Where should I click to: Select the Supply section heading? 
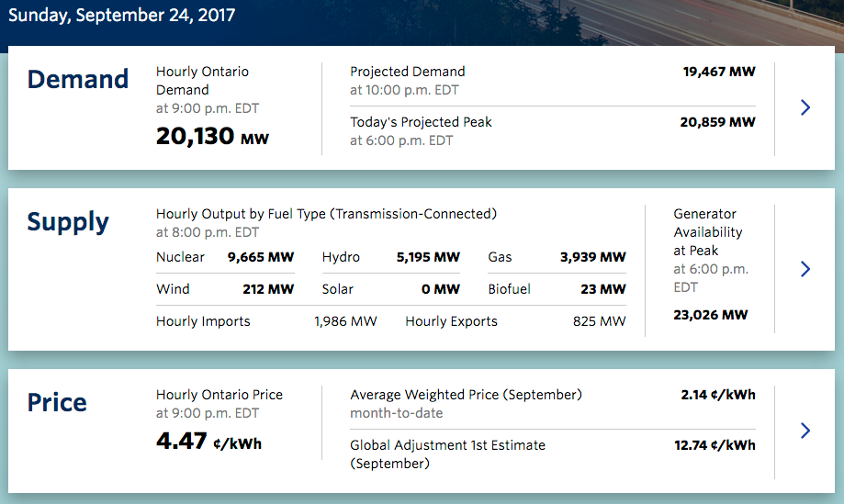pyautogui.click(x=68, y=222)
